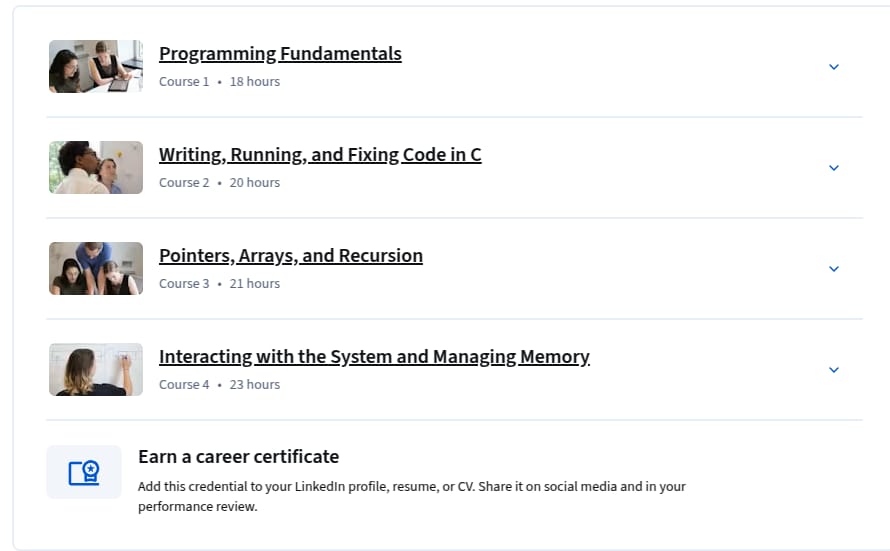890x551 pixels.
Task: Click the 'Earn a career certificate' heading
Action: coord(238,456)
